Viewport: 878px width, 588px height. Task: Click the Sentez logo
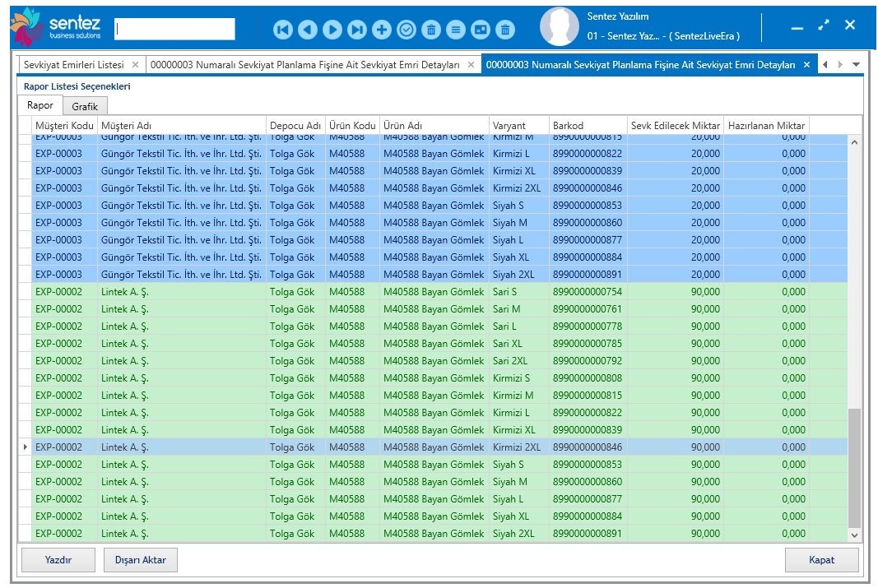click(56, 27)
